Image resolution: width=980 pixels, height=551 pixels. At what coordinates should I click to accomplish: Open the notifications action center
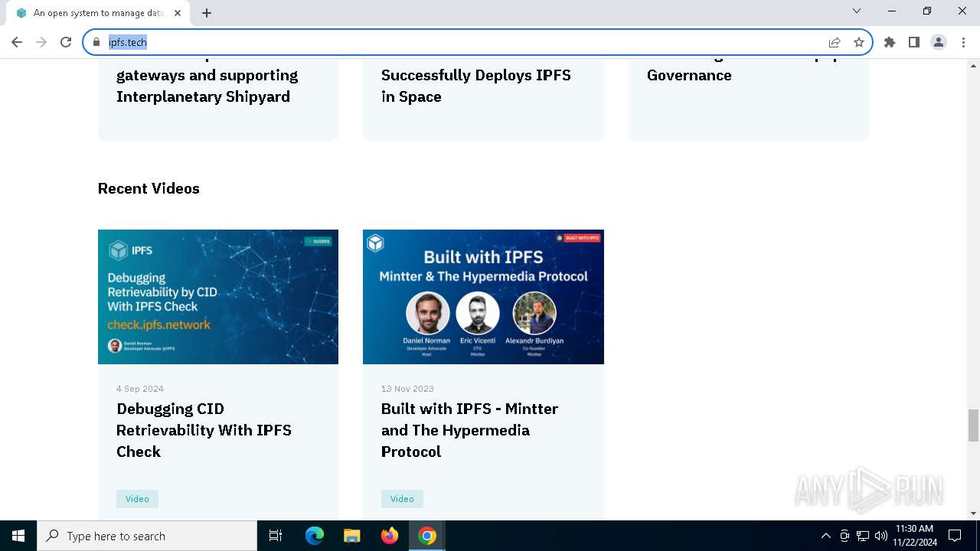pyautogui.click(x=955, y=536)
